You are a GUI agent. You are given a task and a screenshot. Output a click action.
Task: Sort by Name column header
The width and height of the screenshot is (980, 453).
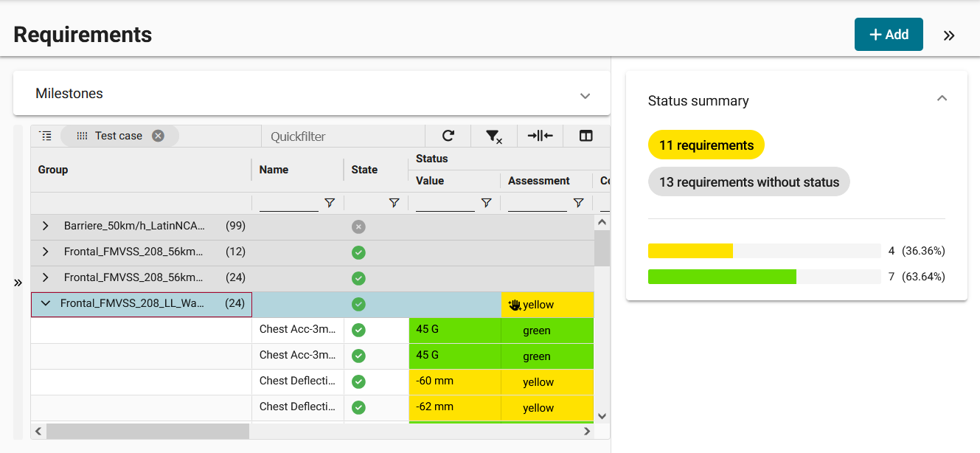click(274, 170)
